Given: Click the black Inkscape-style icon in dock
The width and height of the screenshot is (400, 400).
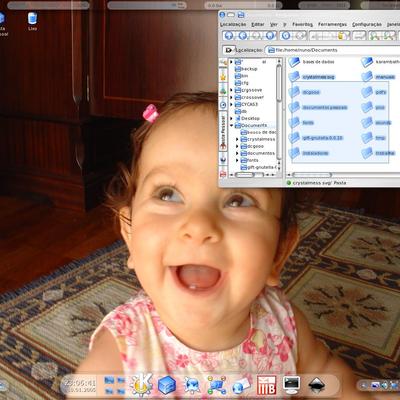Looking at the screenshot, I should [x=316, y=385].
